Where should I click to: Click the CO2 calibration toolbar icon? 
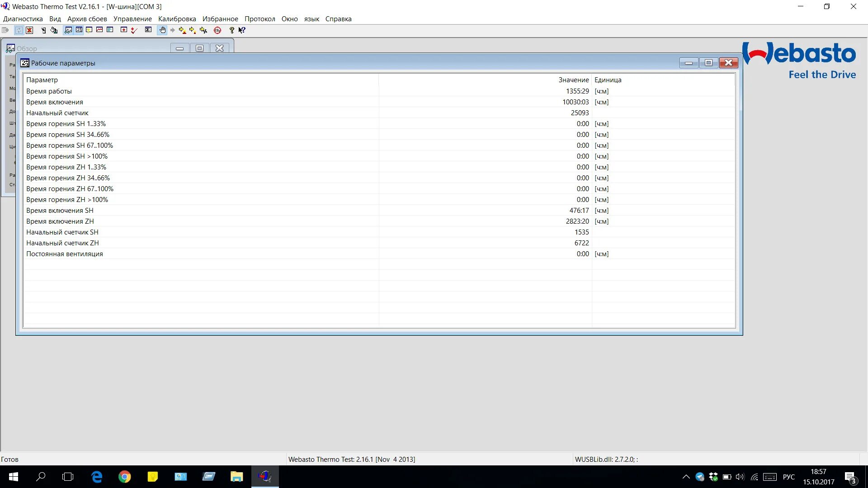[217, 30]
